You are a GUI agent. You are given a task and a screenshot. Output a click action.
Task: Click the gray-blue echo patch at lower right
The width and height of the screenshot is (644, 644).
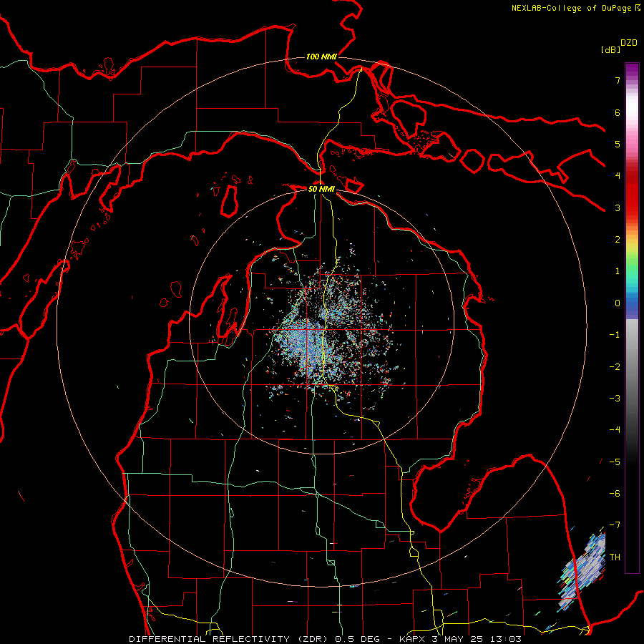582,572
